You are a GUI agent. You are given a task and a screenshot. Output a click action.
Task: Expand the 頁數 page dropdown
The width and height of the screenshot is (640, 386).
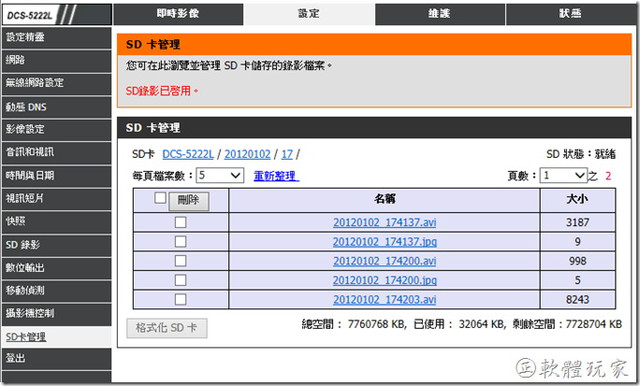click(563, 175)
